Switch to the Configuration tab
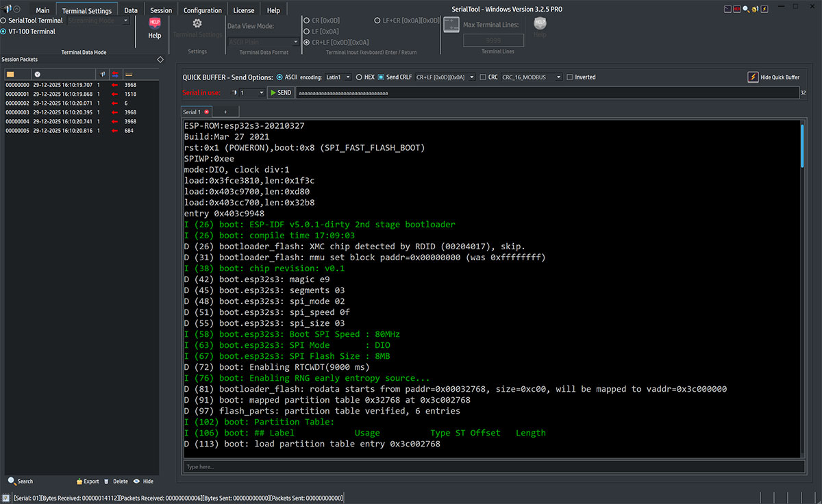 pos(202,10)
